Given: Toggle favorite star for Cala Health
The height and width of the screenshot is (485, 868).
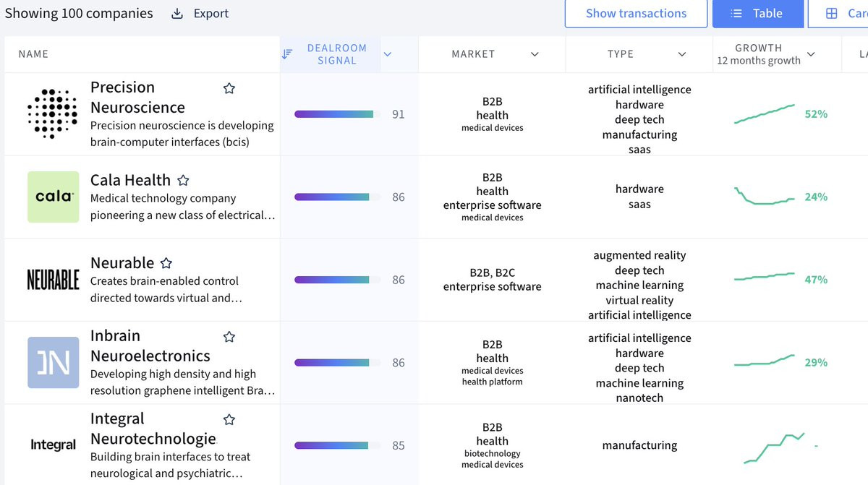Looking at the screenshot, I should click(x=184, y=181).
